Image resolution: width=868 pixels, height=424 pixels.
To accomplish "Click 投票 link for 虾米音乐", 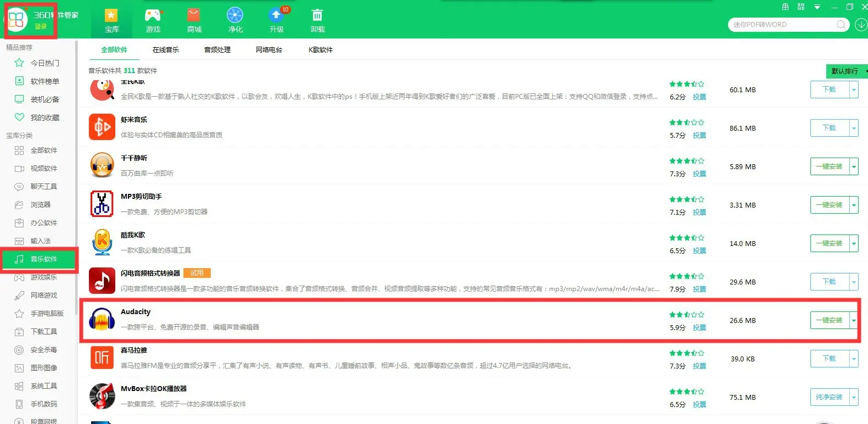I will [x=699, y=135].
